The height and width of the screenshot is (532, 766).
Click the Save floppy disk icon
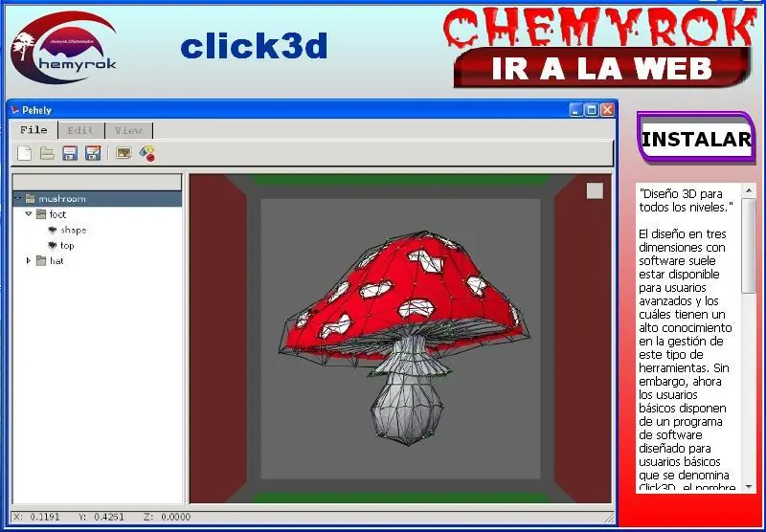(70, 153)
